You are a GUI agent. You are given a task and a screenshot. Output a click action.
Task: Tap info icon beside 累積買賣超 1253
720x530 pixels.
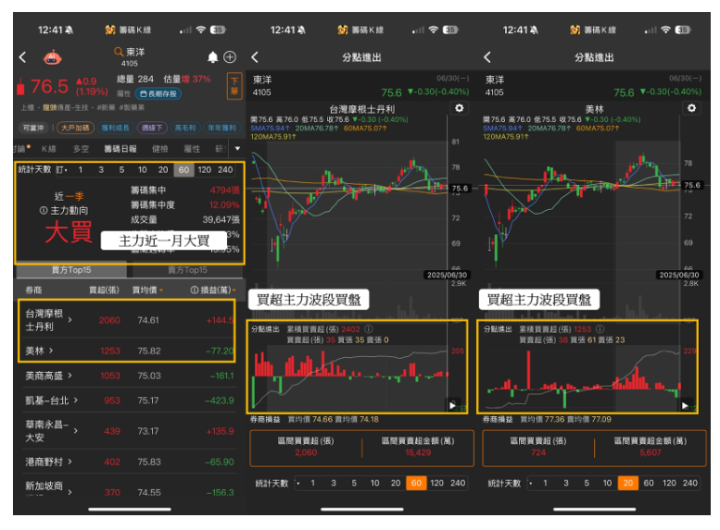coord(600,329)
